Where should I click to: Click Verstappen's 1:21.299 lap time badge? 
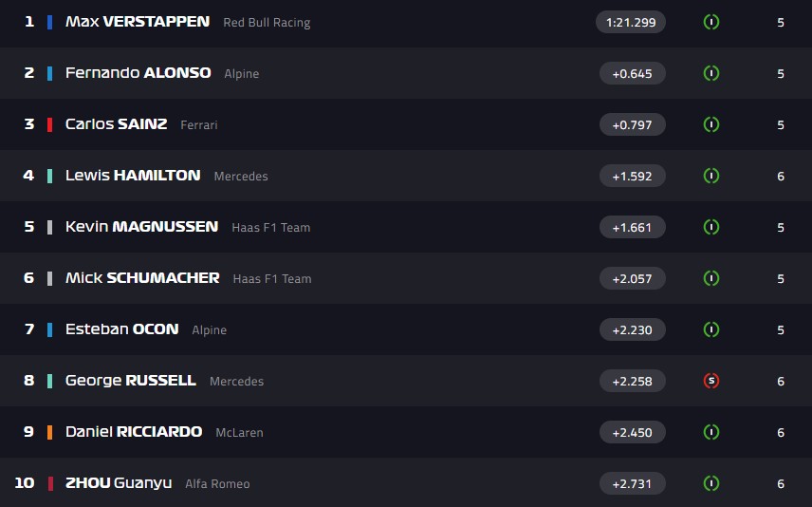[x=631, y=22]
